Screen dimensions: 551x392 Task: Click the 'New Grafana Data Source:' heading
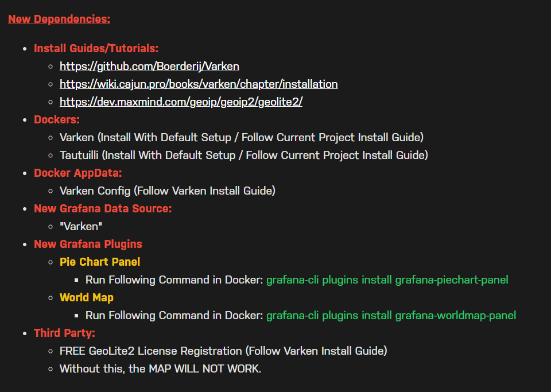click(103, 208)
